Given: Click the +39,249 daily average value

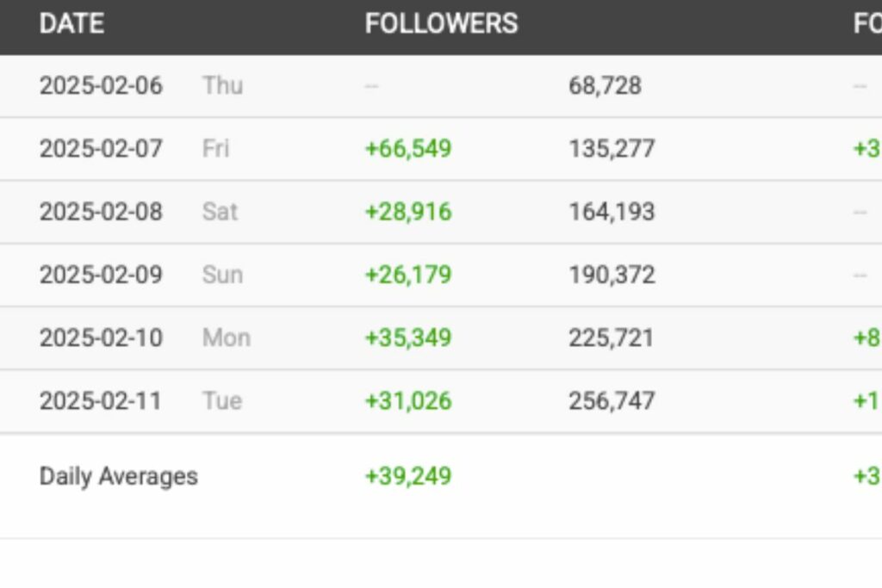Looking at the screenshot, I should pyautogui.click(x=408, y=476).
